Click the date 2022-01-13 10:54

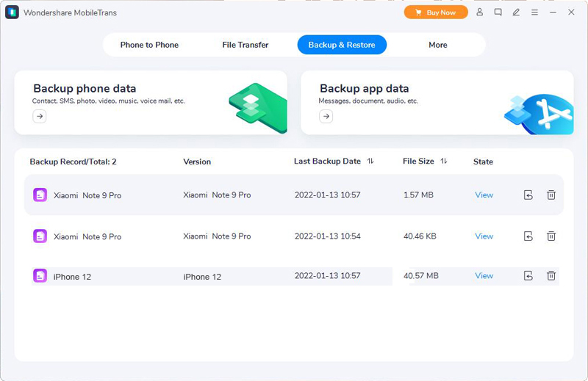pyautogui.click(x=327, y=236)
